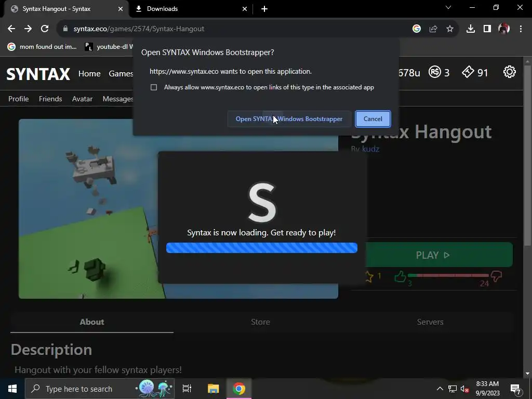
Task: Open the Messages sub-navigation link
Action: (x=118, y=99)
